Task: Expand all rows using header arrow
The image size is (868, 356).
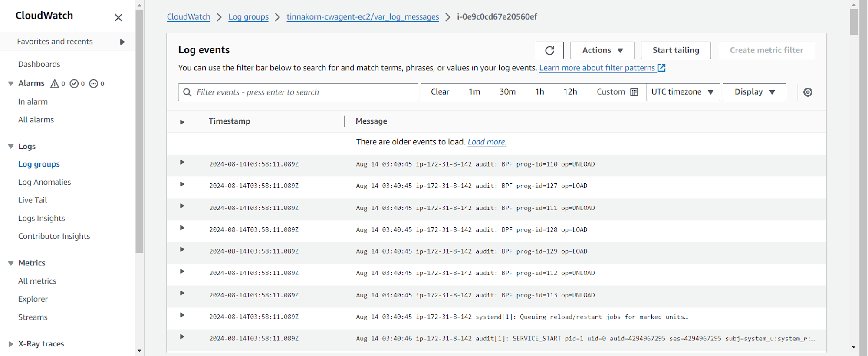Action: pyautogui.click(x=182, y=122)
